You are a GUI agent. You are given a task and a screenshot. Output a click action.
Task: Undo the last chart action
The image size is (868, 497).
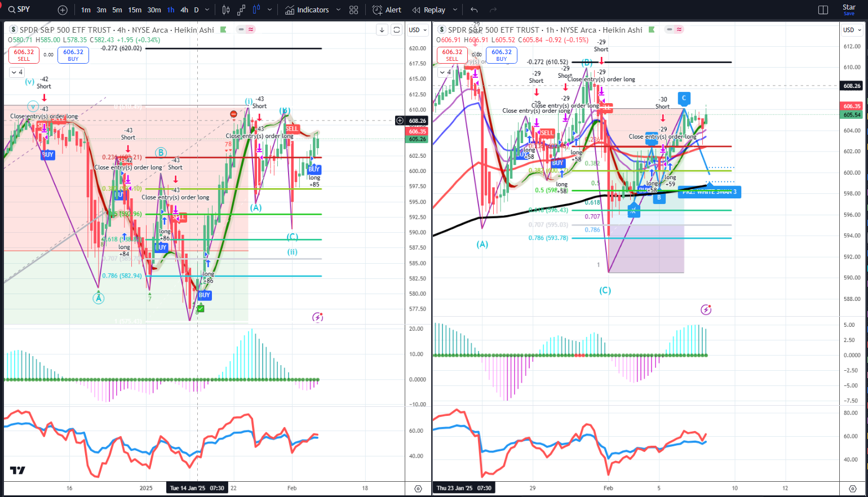(x=474, y=10)
